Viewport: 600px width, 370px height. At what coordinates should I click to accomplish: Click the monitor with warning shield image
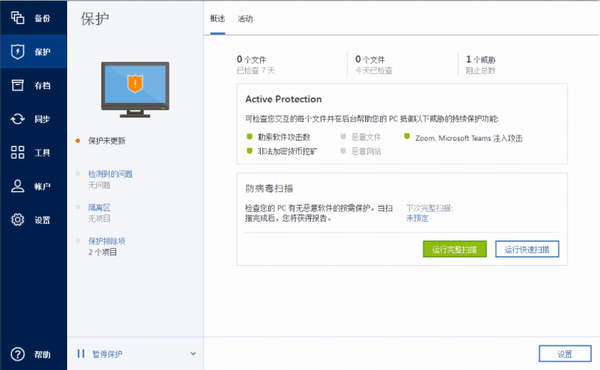coord(135,90)
